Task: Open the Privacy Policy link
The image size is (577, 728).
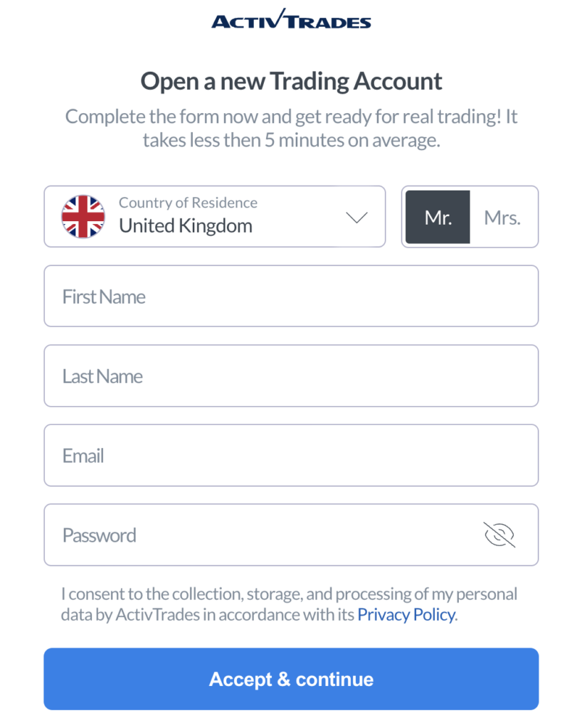Action: tap(406, 615)
